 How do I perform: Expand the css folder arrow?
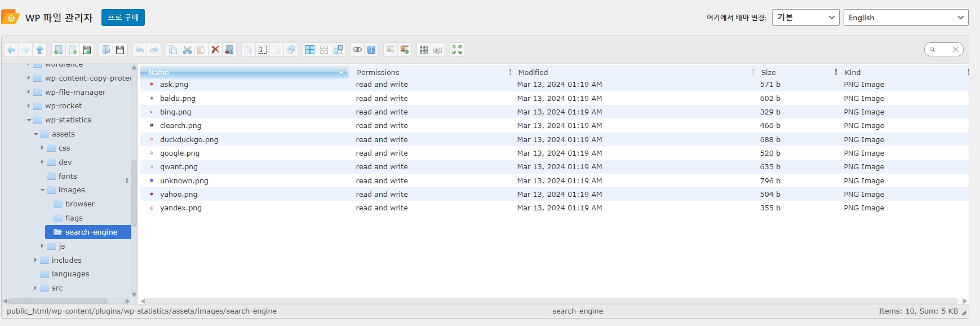click(42, 148)
